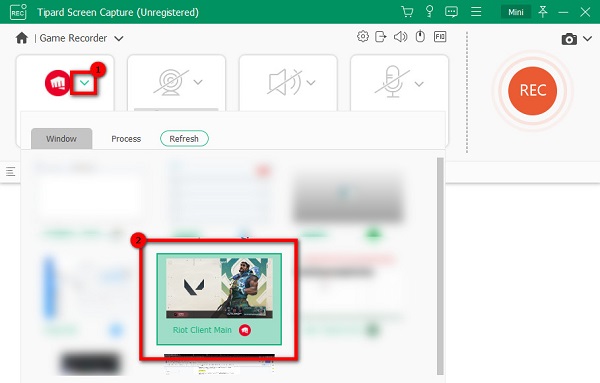
Task: Select the browser window thumbnail below Riot Client
Action: tap(219, 364)
